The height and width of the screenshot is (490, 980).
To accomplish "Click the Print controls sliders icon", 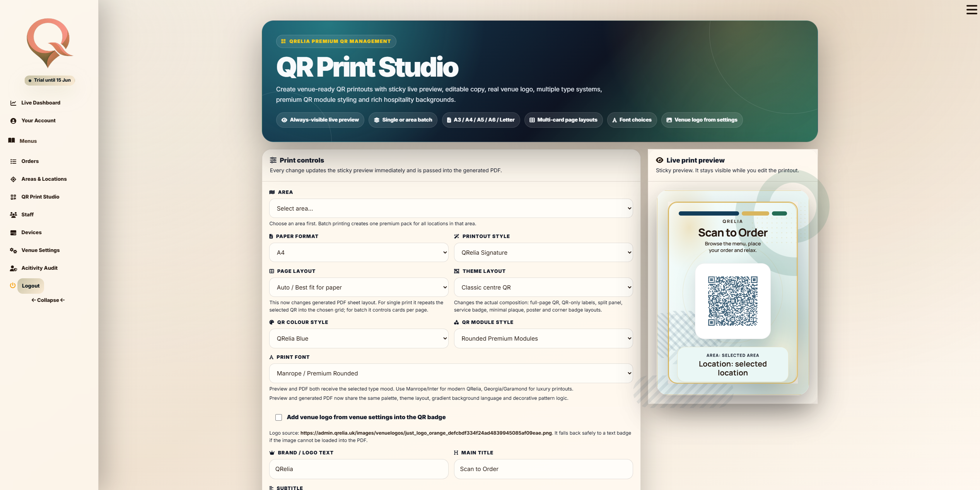I will pos(273,160).
